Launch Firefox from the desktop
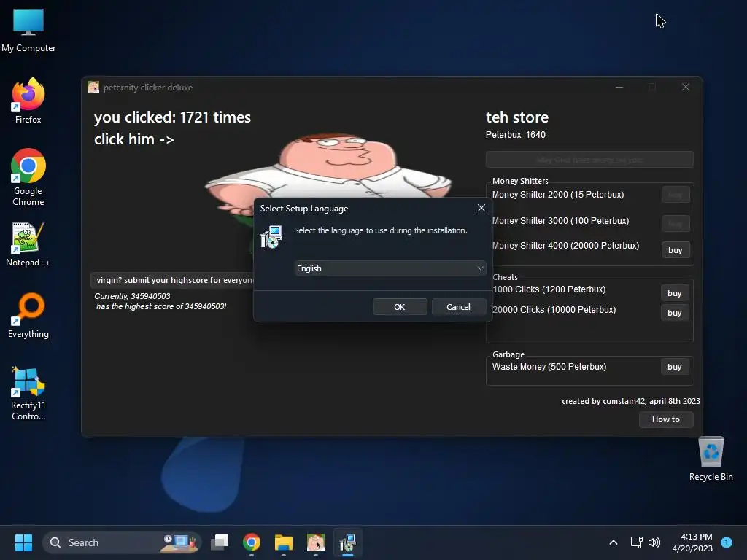Screen dimensions: 747x560 click(x=28, y=101)
